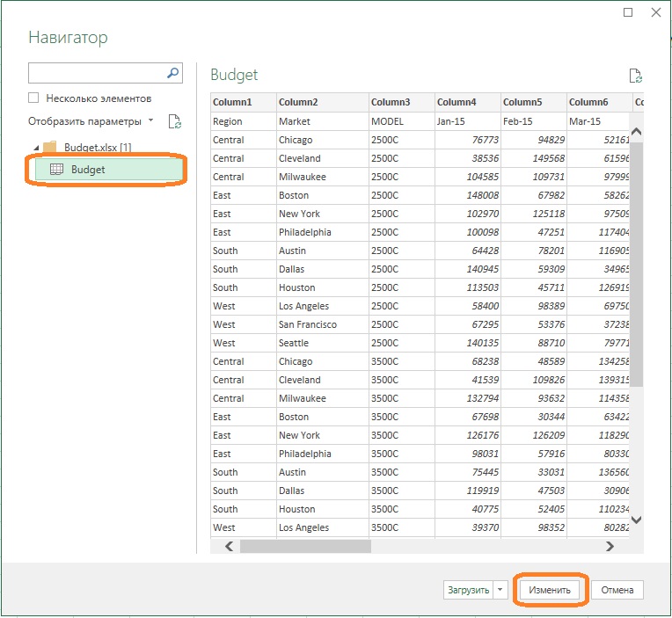Click the horizontal scrollbar thumb
This screenshot has width=672, height=618.
[305, 546]
